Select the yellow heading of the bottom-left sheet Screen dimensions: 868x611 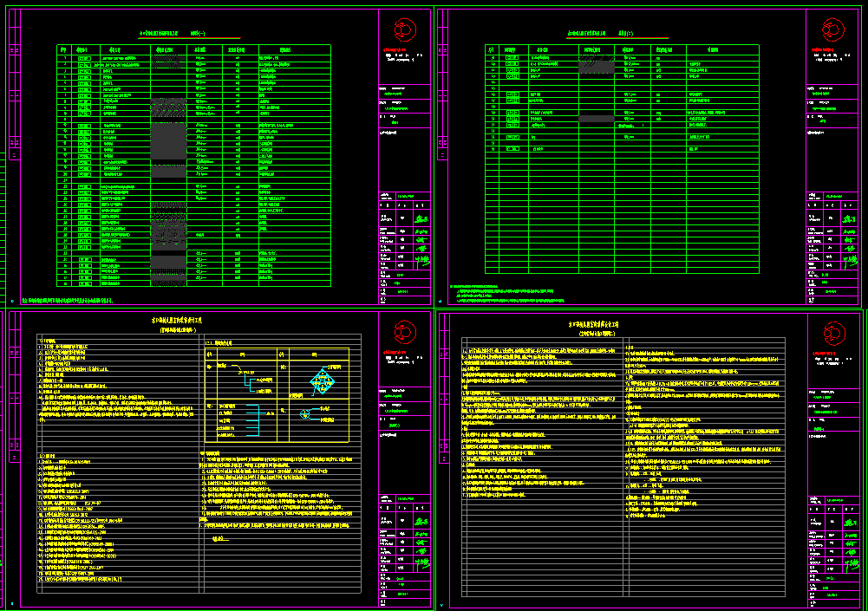[x=186, y=324]
